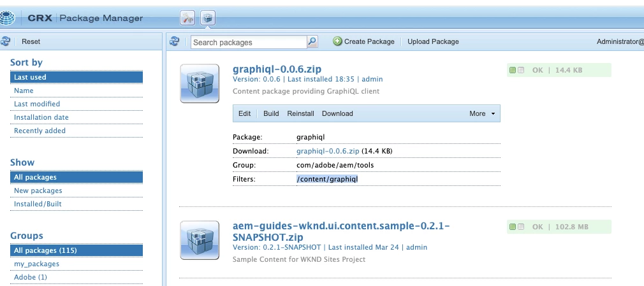Click Download in the package toolbar
This screenshot has width=644, height=286.
click(337, 113)
